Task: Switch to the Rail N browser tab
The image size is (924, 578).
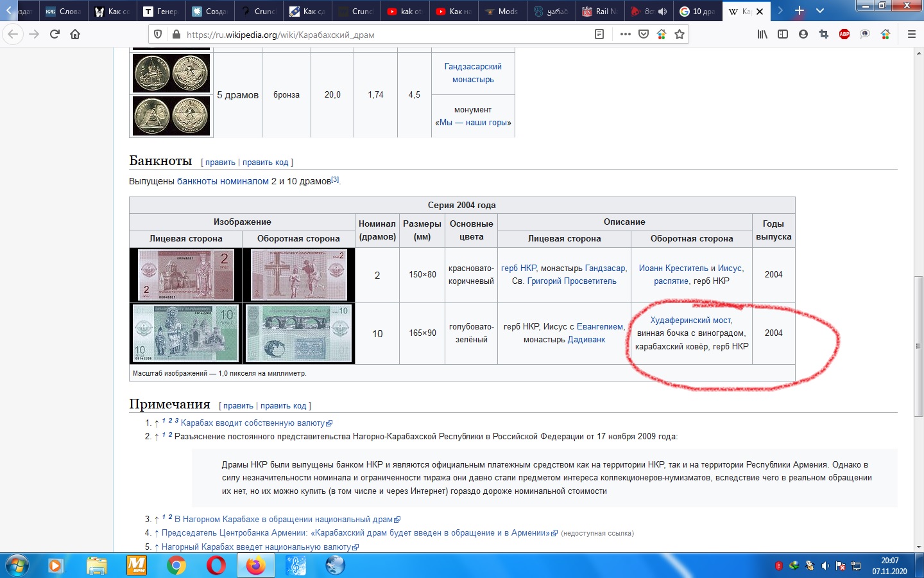Action: click(x=599, y=12)
